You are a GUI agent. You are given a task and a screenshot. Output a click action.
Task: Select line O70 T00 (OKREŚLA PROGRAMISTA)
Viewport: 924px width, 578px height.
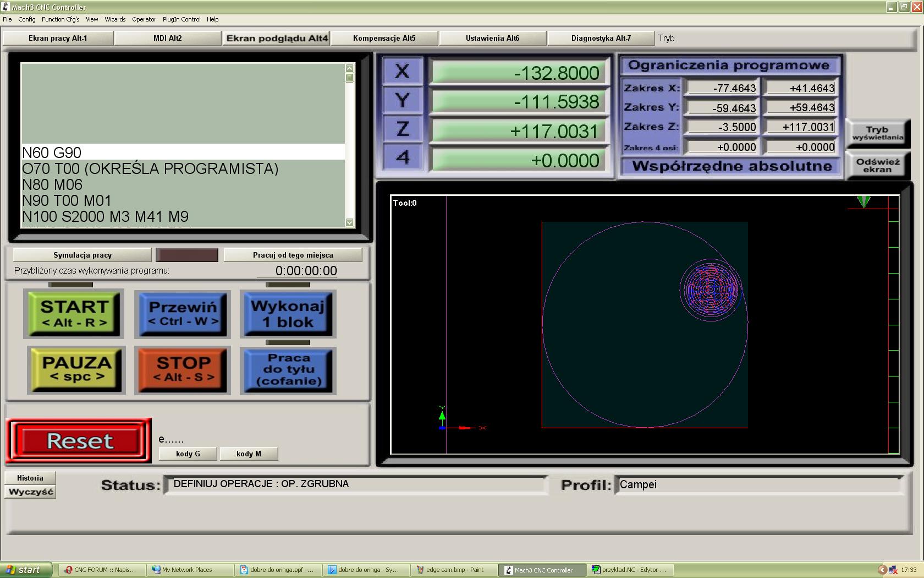(183, 168)
